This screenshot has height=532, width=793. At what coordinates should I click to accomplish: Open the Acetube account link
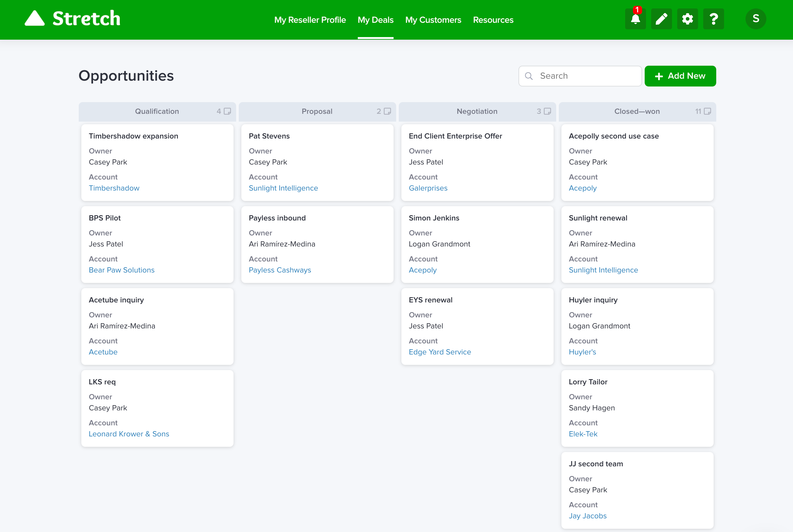pos(103,352)
